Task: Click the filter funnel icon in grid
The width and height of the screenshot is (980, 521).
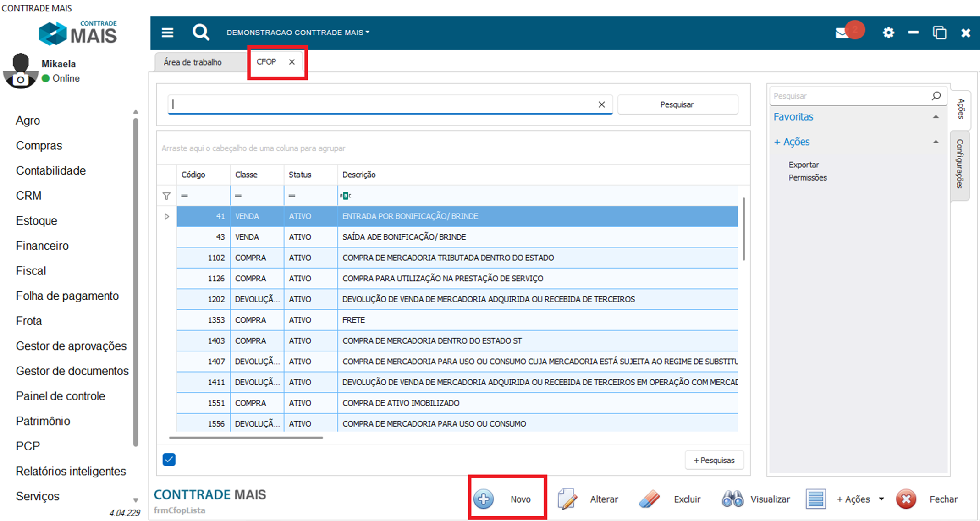Action: coord(166,196)
